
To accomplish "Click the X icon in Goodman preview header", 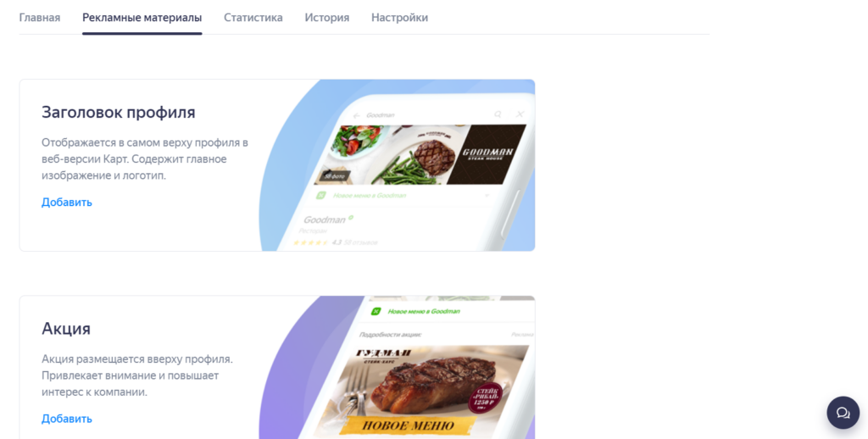I will [x=520, y=114].
